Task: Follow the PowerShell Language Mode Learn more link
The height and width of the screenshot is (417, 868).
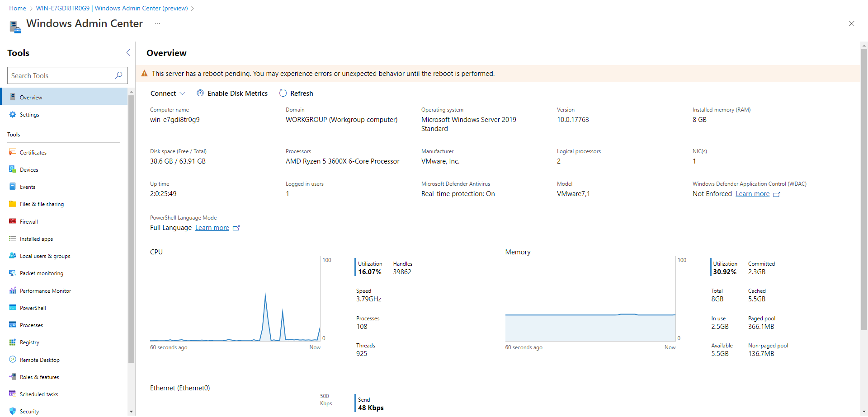Action: pos(212,228)
